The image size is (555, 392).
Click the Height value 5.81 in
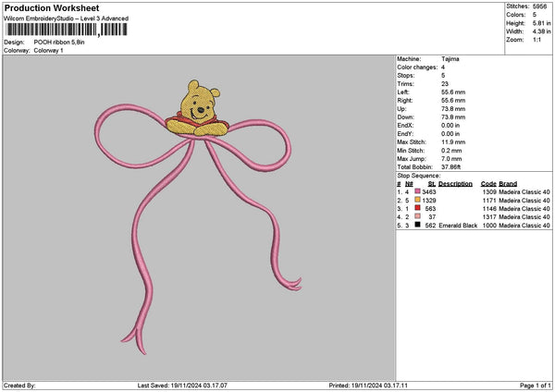point(541,23)
